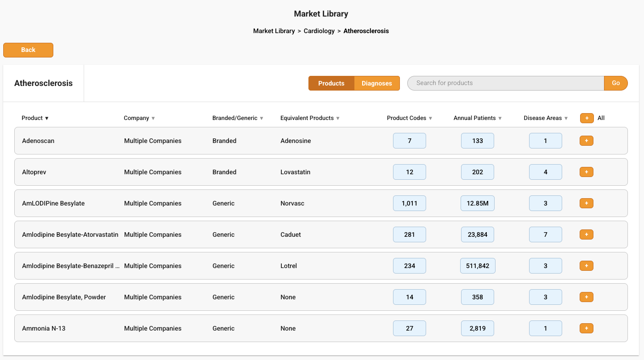644x360 pixels.
Task: Click the Adenosine equivalent product
Action: coord(296,141)
